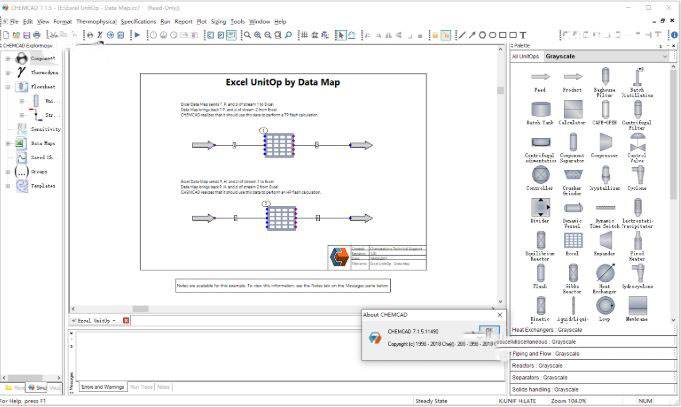Select the Line drawing tool
Viewport: 681px width, 407px height.
(462, 35)
